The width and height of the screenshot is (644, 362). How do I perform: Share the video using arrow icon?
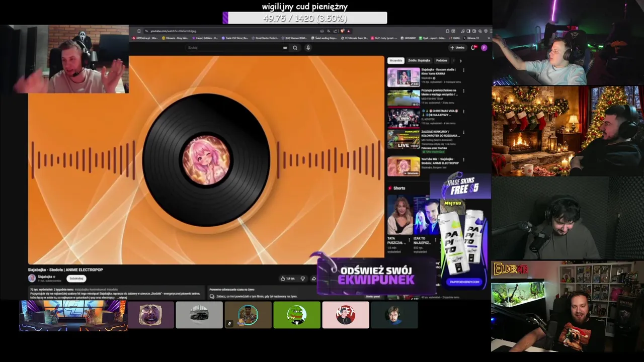[x=313, y=278]
